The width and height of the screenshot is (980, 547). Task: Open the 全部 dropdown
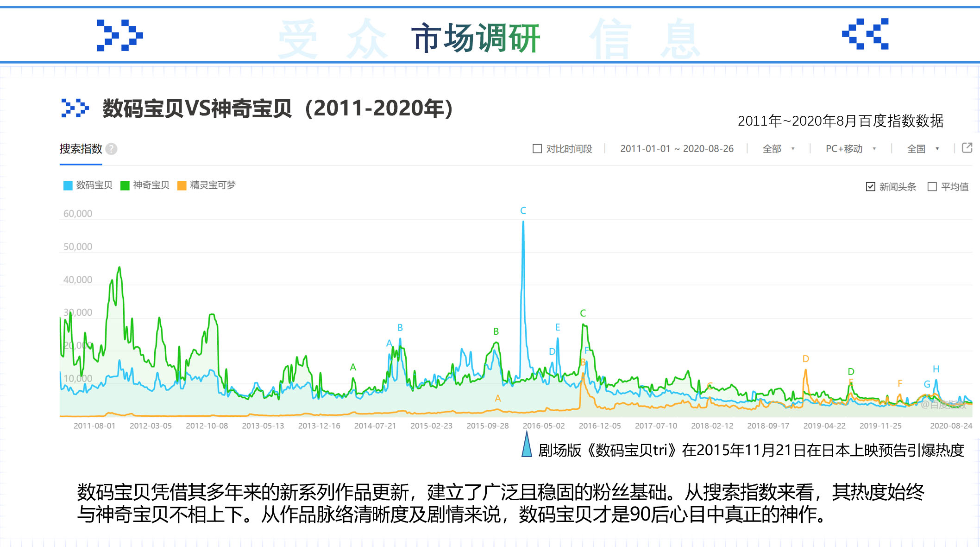pyautogui.click(x=779, y=149)
